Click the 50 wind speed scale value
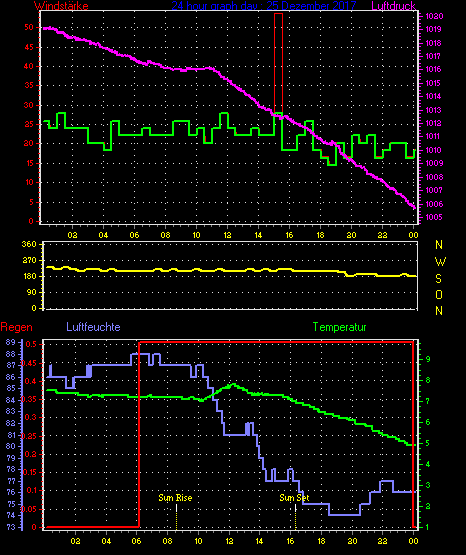 [x=29, y=27]
